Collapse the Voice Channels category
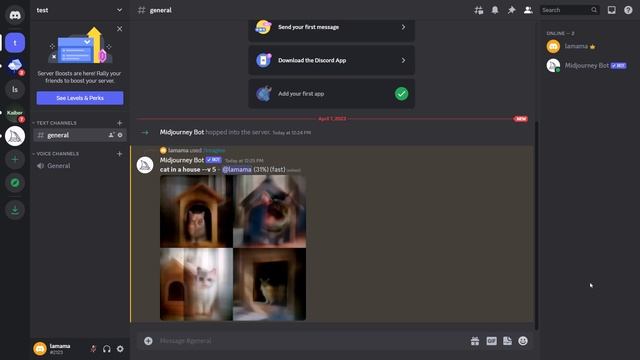 56,154
